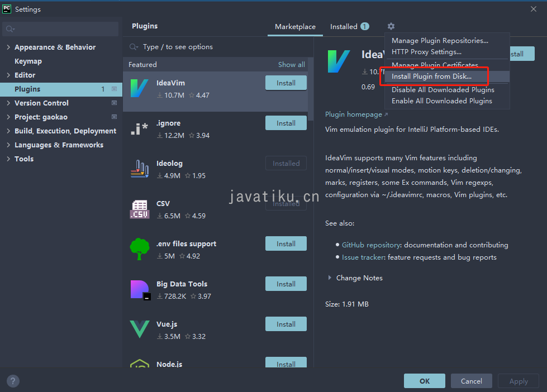Install the IdeaVim plugin from list
This screenshot has width=547, height=392.
pyautogui.click(x=286, y=83)
